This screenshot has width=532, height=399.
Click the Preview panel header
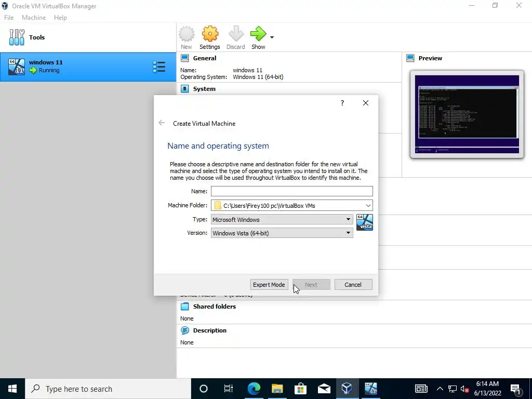[x=430, y=58]
